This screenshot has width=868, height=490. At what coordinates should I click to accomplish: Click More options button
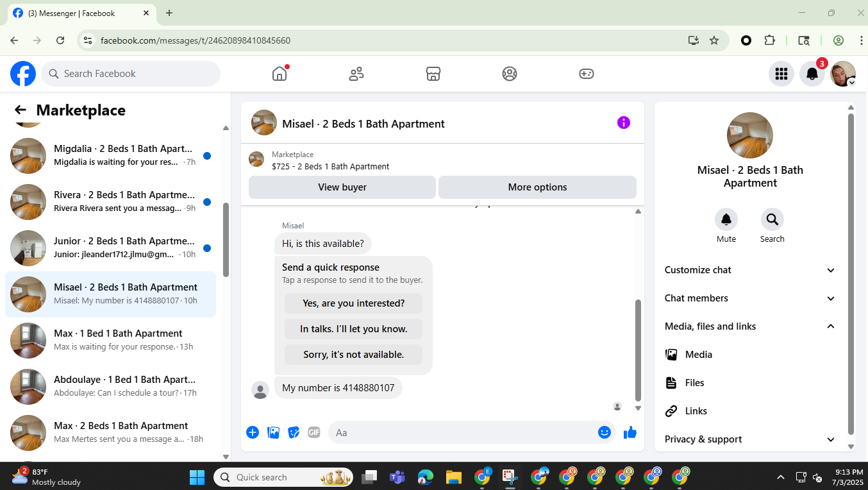tap(537, 187)
